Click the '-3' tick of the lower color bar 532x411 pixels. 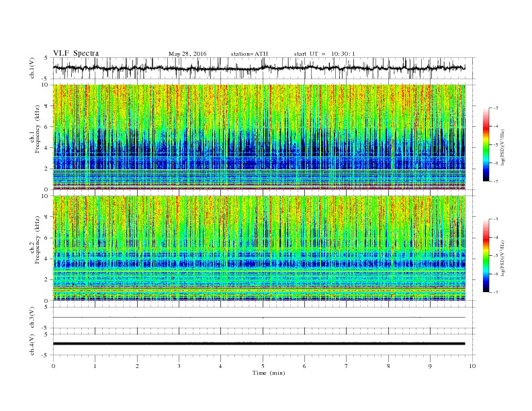coord(495,219)
